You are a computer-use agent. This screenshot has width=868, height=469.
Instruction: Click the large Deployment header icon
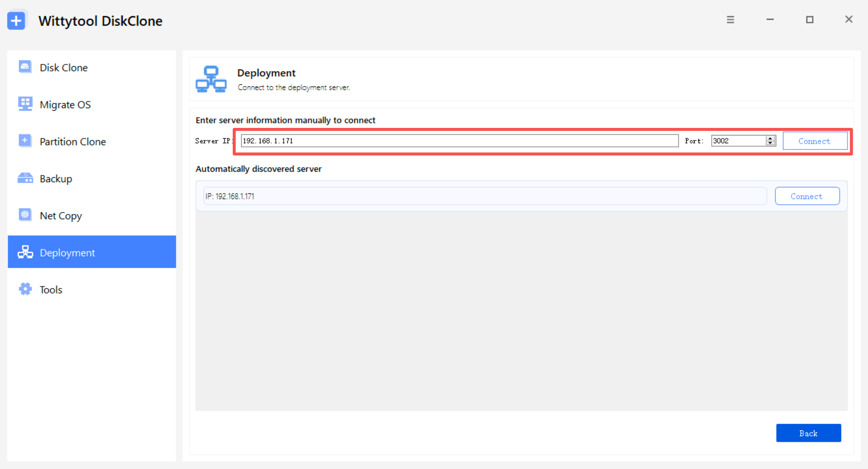tap(211, 79)
